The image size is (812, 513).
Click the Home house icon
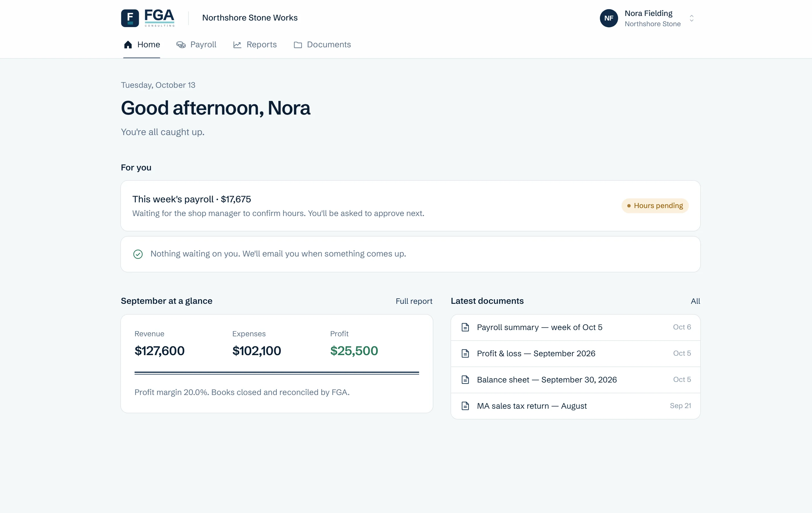tap(128, 44)
